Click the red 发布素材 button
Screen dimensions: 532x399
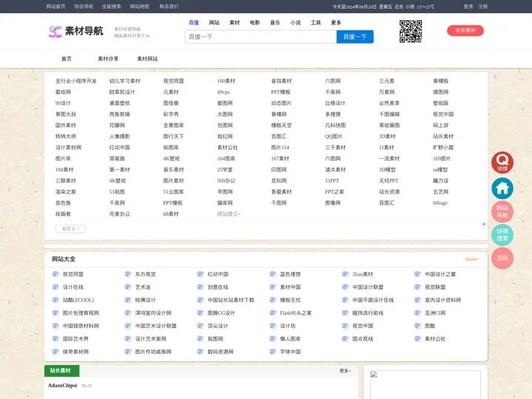pyautogui.click(x=465, y=30)
